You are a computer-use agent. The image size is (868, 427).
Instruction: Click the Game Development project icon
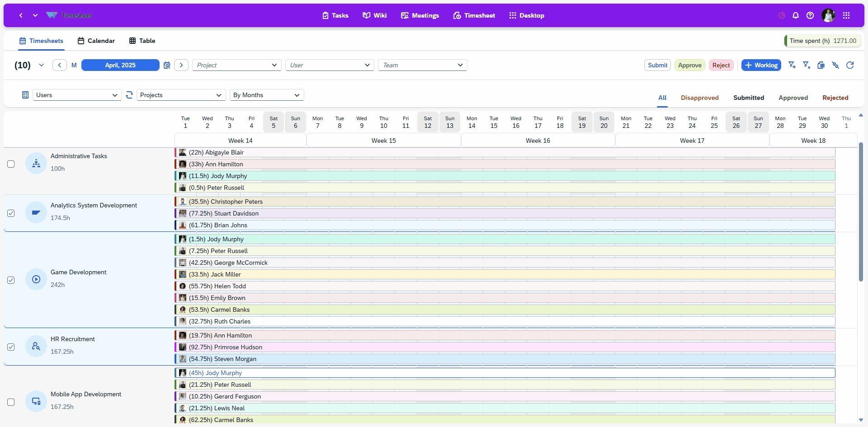(x=36, y=279)
